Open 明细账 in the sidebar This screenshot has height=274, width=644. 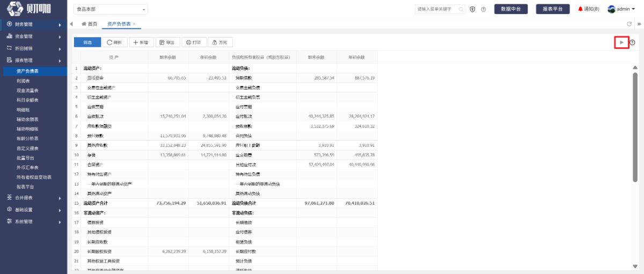tap(22, 110)
